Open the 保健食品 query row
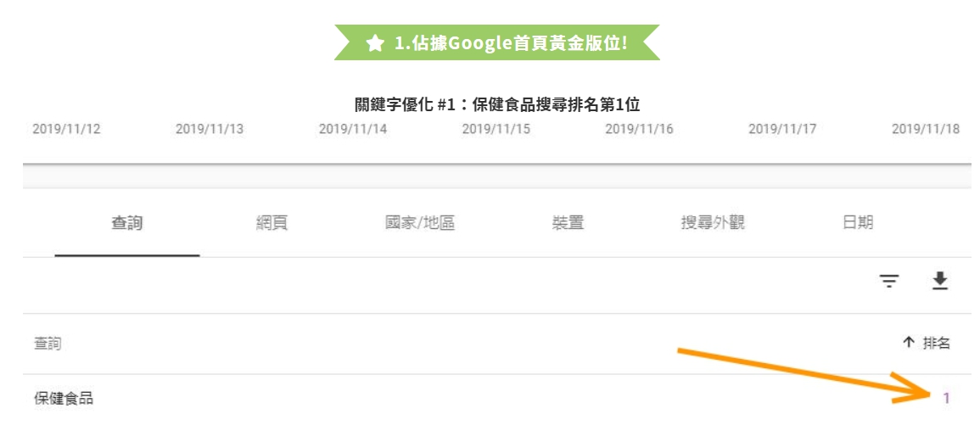This screenshot has width=980, height=431. coord(497,398)
